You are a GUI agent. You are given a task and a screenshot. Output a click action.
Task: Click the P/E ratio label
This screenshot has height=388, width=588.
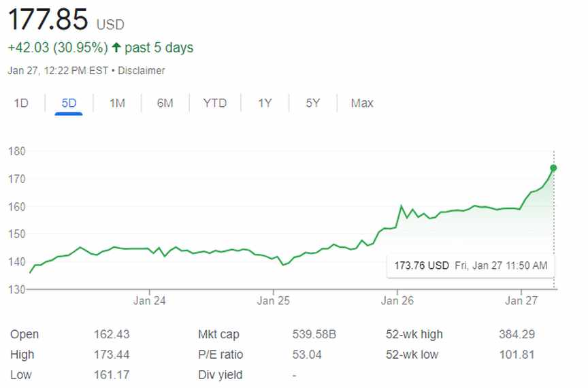click(220, 355)
